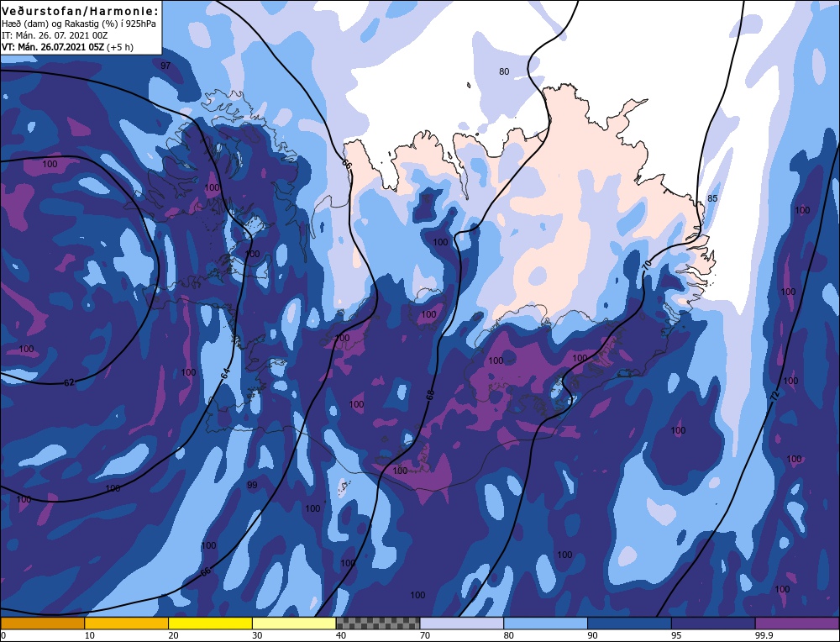
Task: Click the '64' height contour label
Action: coord(225,374)
